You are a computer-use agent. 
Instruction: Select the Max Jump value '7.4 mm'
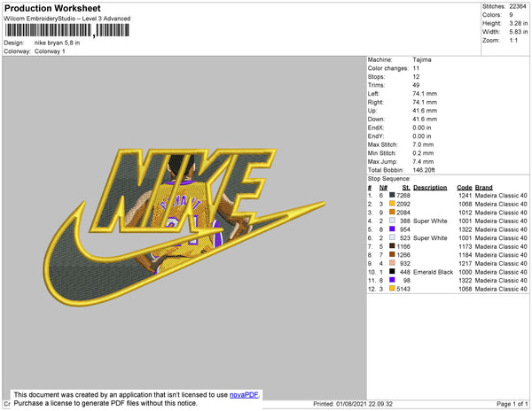pos(423,161)
